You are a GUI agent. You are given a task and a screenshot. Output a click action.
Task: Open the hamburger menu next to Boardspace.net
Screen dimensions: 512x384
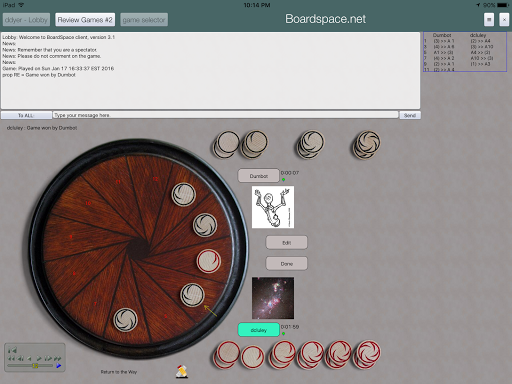pyautogui.click(x=489, y=20)
